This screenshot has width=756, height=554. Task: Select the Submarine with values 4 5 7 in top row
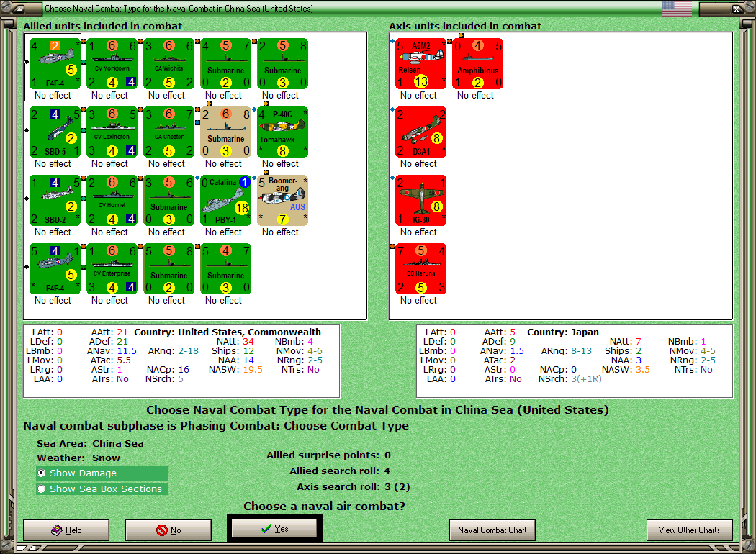tap(225, 64)
